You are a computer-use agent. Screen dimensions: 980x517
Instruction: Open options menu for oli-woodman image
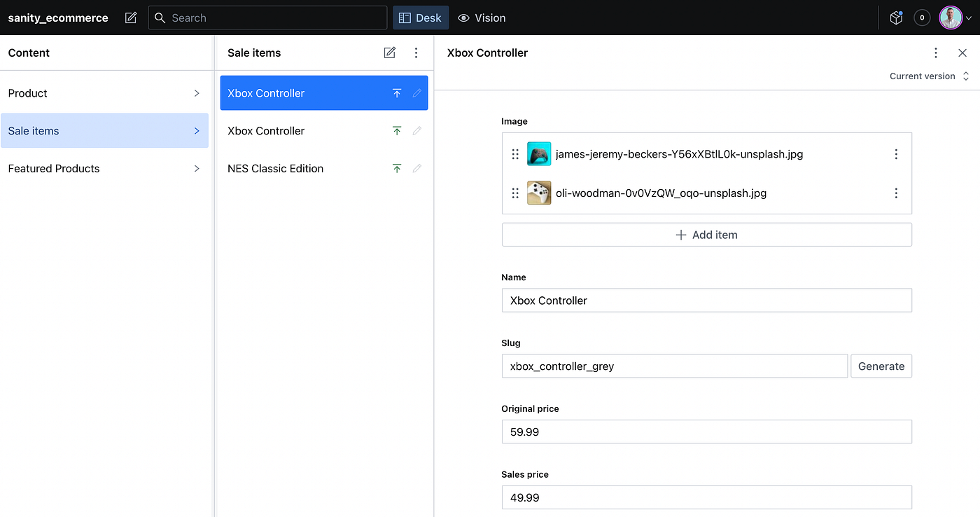(x=896, y=193)
